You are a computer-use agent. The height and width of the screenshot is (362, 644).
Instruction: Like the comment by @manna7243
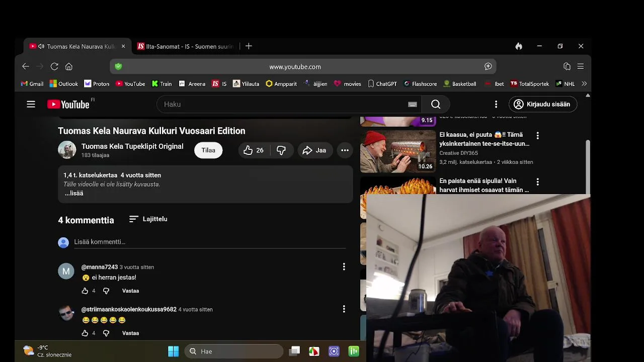pos(85,291)
